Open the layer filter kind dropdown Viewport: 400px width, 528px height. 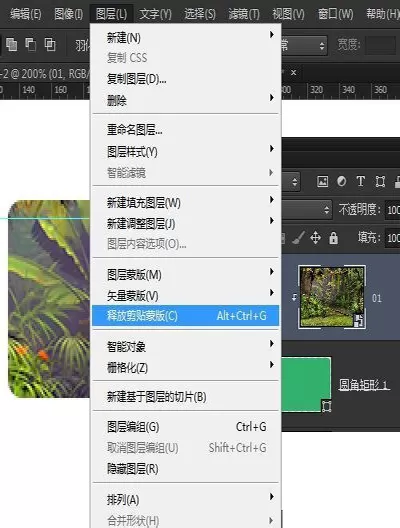click(x=291, y=182)
